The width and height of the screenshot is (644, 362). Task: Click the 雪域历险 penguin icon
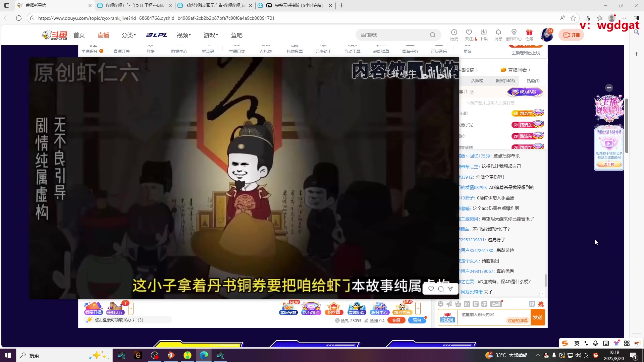357,308
